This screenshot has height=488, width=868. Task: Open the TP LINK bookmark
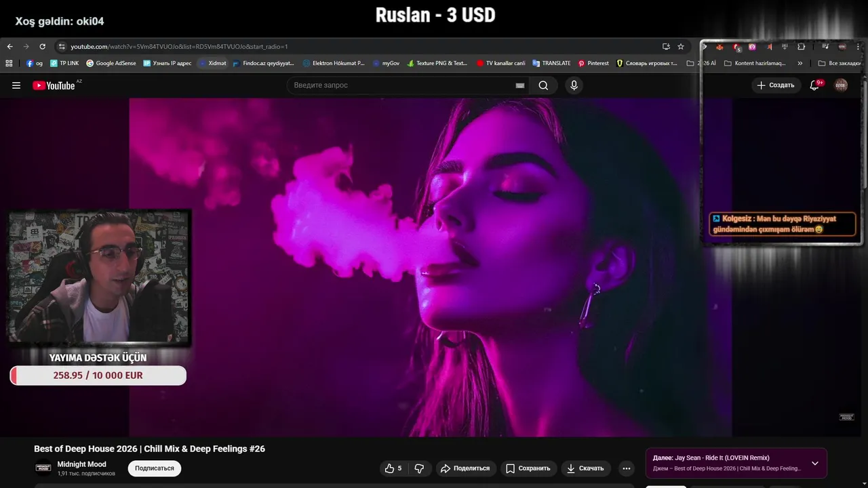pyautogui.click(x=64, y=63)
